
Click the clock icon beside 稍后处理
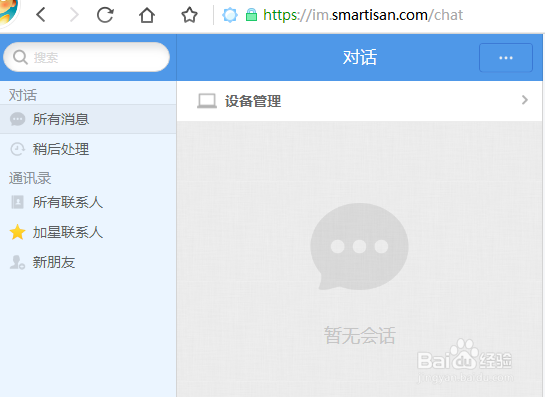(x=17, y=149)
